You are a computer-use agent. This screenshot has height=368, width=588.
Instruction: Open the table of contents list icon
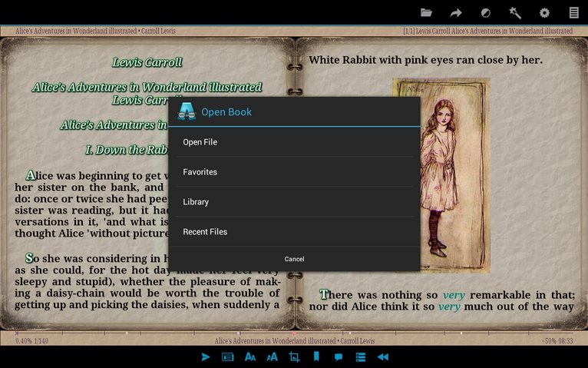(360, 356)
